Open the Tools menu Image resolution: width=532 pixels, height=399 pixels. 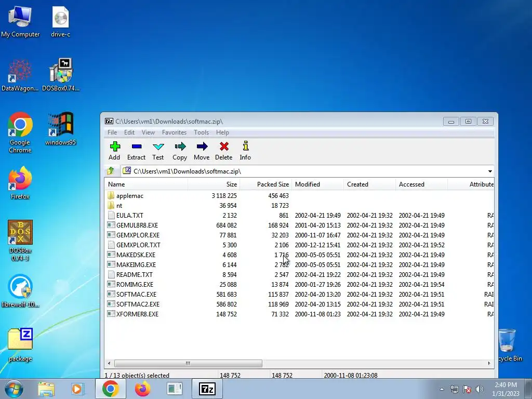coord(201,132)
